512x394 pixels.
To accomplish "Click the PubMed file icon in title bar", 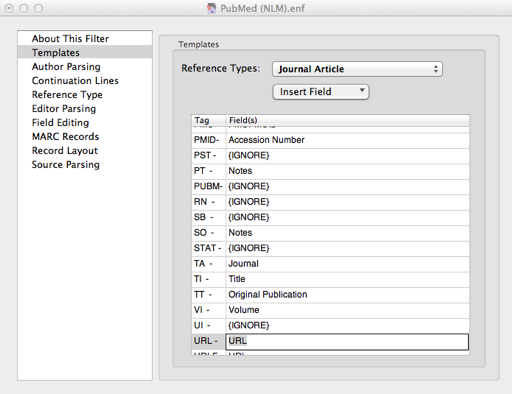I will pos(211,8).
